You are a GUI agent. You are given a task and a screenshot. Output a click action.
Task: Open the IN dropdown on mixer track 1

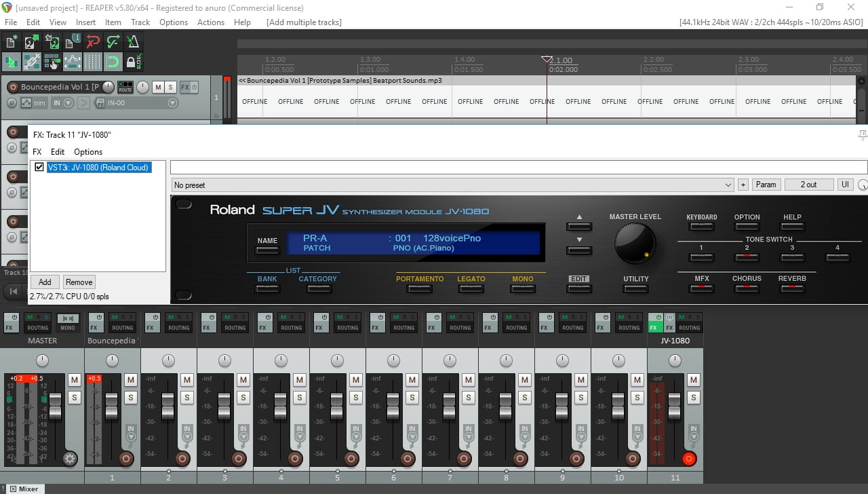click(130, 432)
